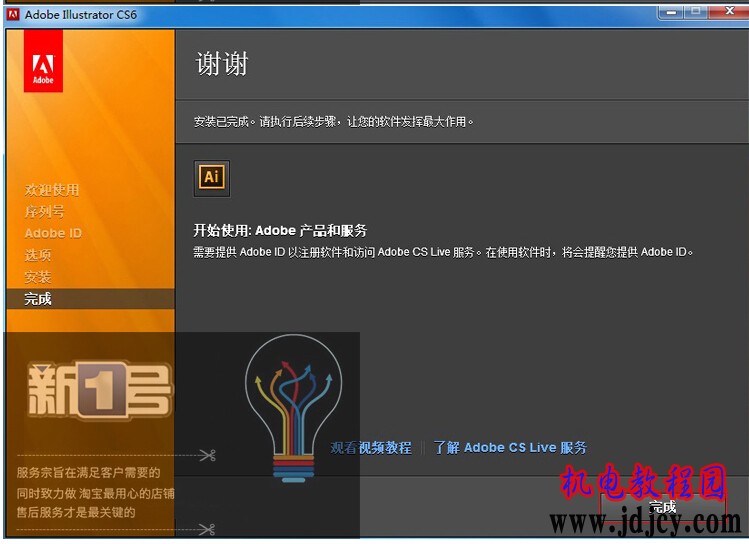Open 了解 Adobe CS Live 服务 link
Screen dimensions: 749x544
(510, 448)
